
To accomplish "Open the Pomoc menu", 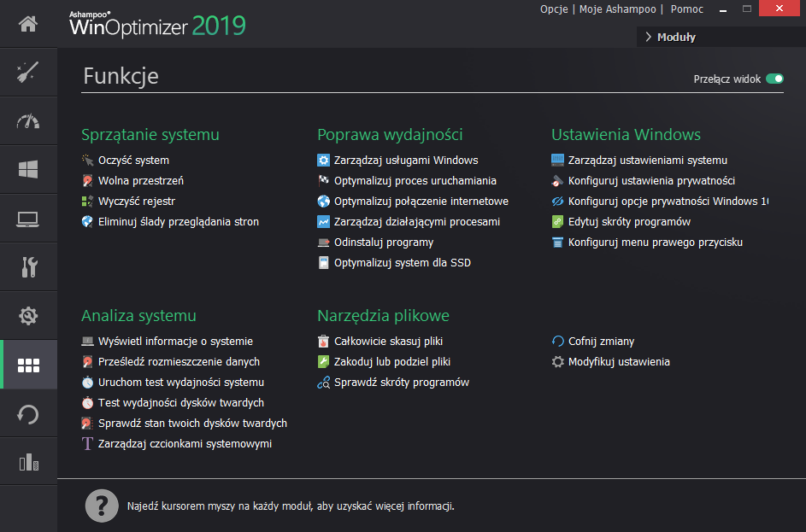I will point(688,9).
